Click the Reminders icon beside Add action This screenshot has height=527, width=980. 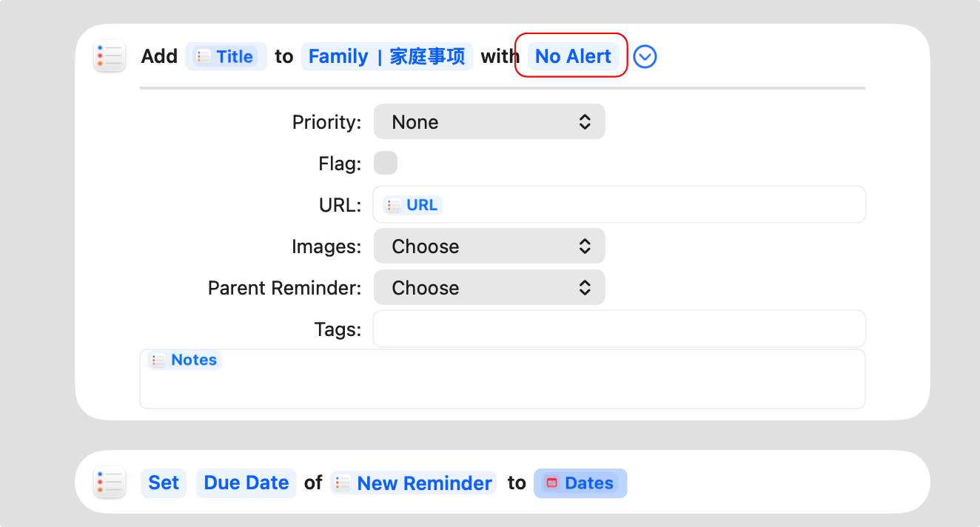pyautogui.click(x=109, y=57)
